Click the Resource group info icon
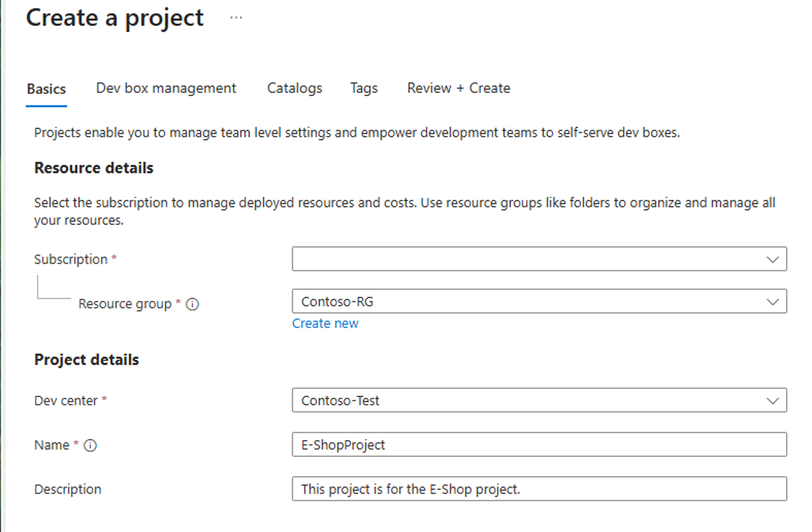This screenshot has height=532, width=812. tap(192, 304)
